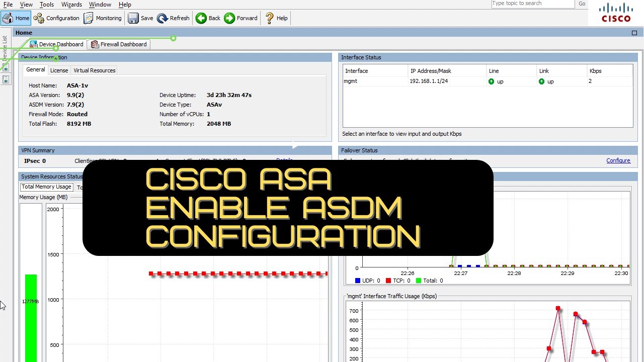644x362 pixels.
Task: Open the Tools menu
Action: coord(47,5)
